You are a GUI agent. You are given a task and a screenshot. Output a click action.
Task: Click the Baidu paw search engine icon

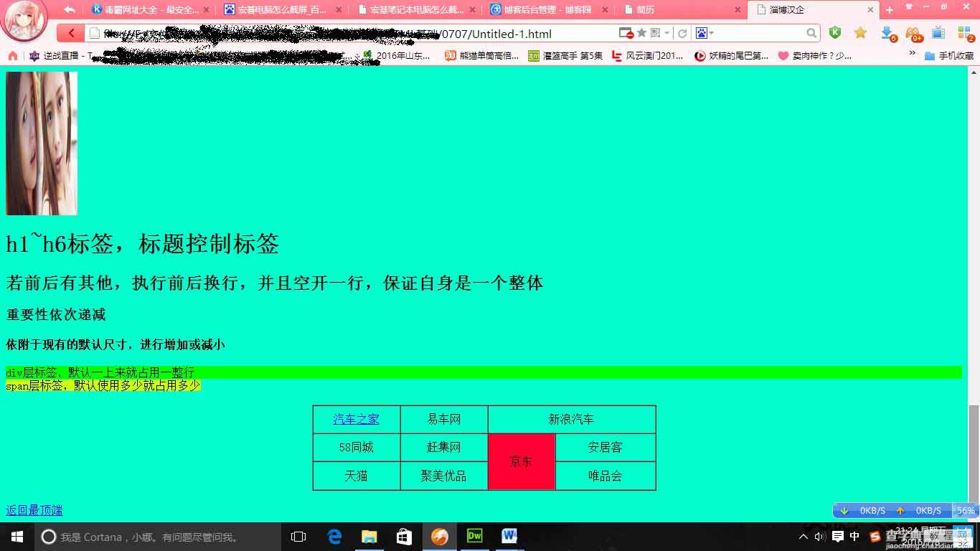coord(701,33)
